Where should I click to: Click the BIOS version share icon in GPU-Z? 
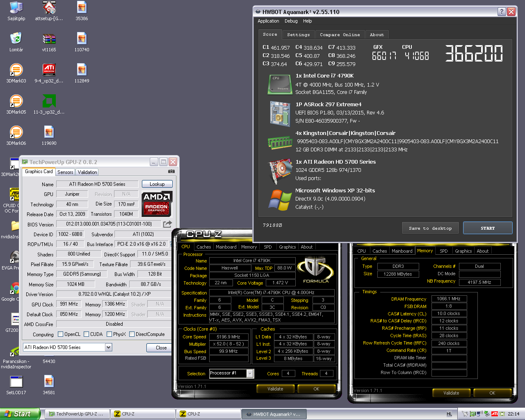pos(167,224)
